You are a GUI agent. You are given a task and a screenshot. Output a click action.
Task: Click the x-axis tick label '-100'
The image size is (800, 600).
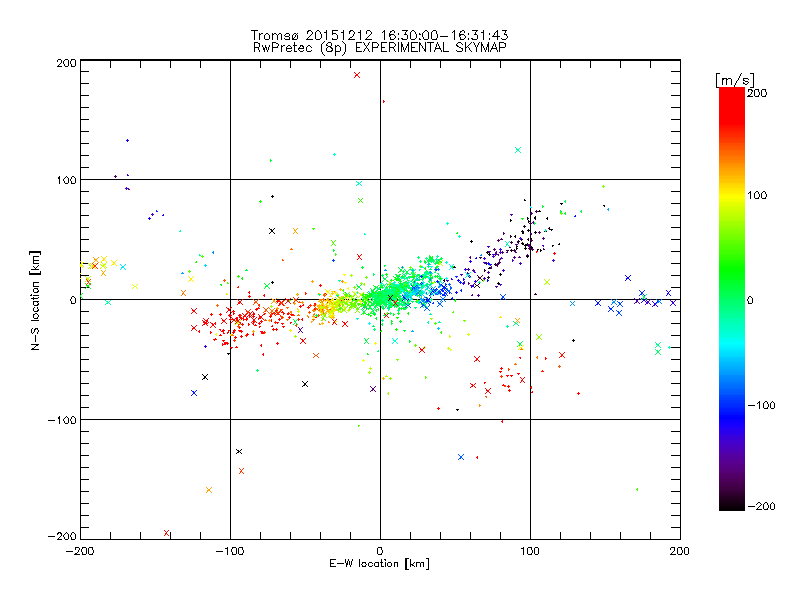230,551
